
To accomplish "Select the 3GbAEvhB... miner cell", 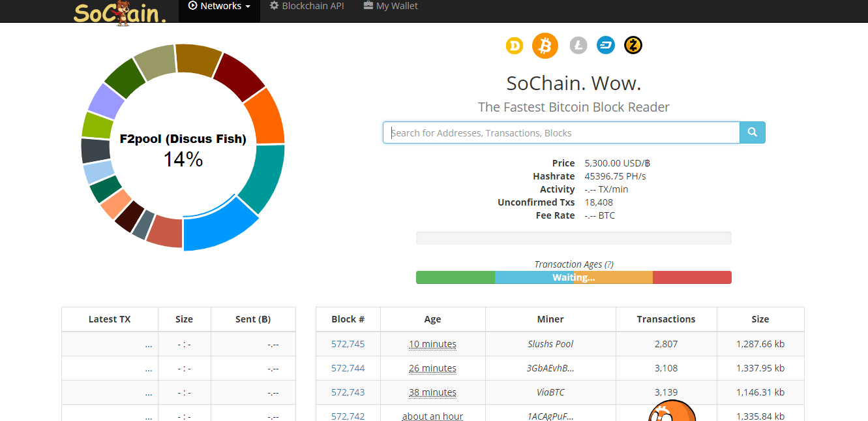I will pos(550,368).
